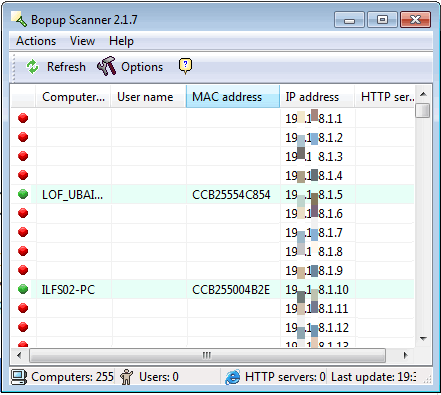Click the IP address ending 8.1.1

pyautogui.click(x=314, y=118)
